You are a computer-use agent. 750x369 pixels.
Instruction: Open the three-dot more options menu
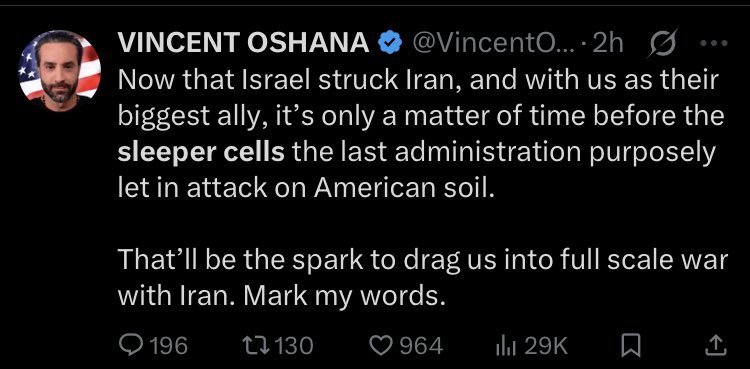click(713, 44)
